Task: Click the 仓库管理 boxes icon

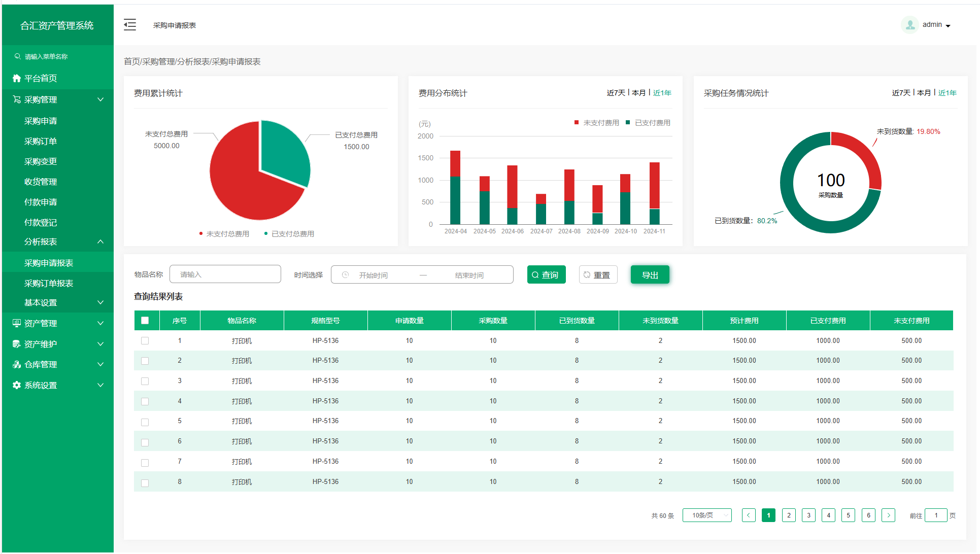Action: tap(17, 364)
